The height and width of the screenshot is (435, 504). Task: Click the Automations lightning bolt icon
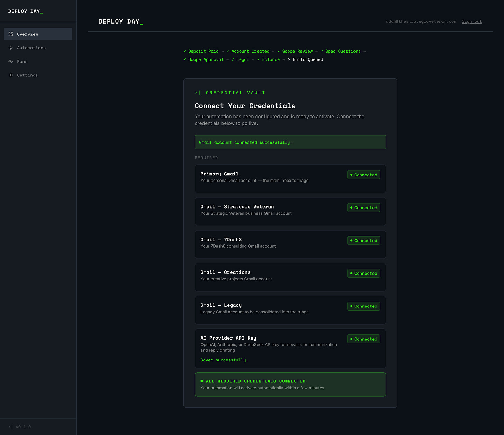(x=11, y=48)
